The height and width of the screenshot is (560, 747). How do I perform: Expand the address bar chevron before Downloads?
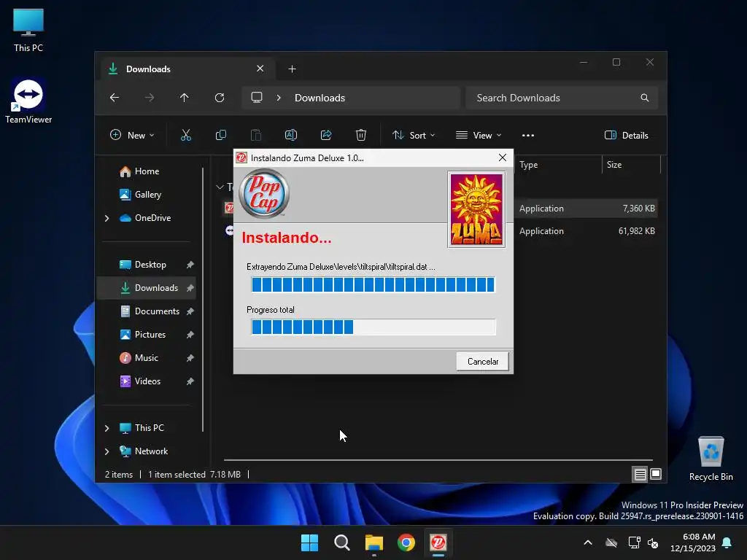pos(279,98)
